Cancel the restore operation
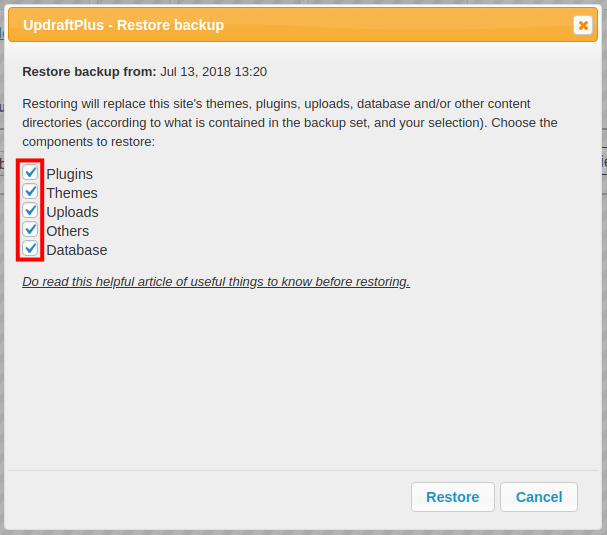Image resolution: width=607 pixels, height=535 pixels. tap(539, 497)
